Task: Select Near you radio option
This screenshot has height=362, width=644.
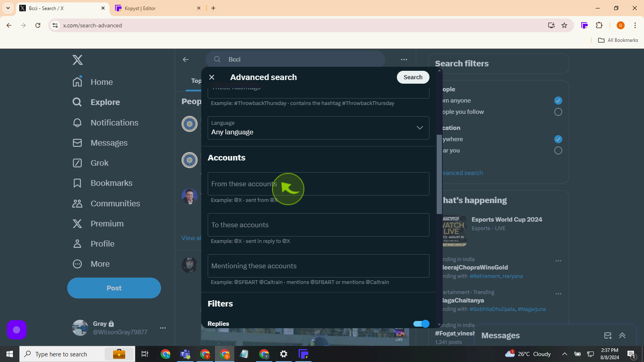Action: (558, 150)
